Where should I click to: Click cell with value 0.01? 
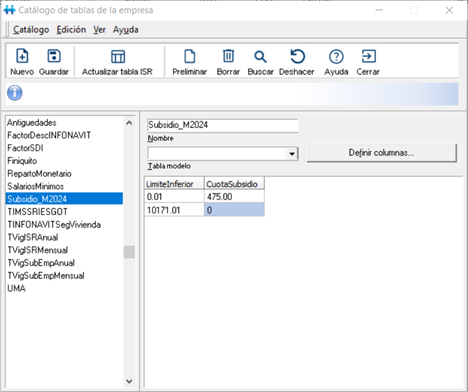coord(174,197)
